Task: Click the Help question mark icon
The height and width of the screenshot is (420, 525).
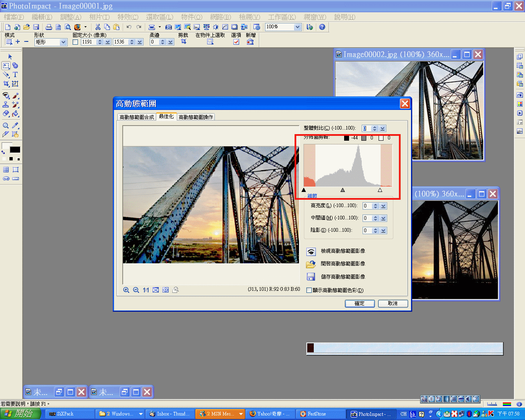Action: pyautogui.click(x=322, y=27)
